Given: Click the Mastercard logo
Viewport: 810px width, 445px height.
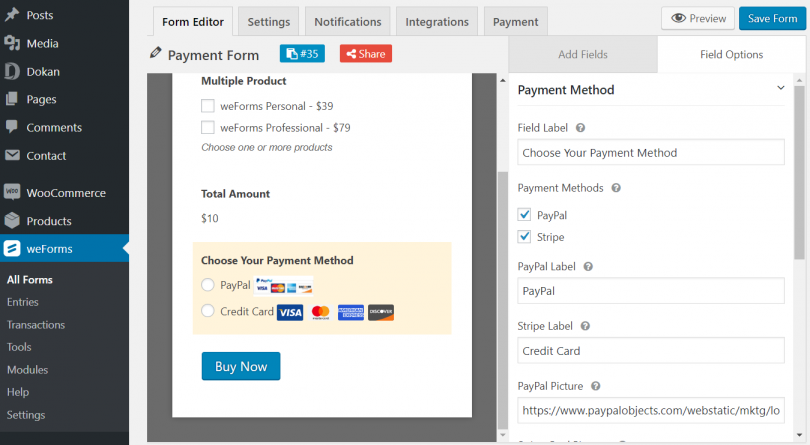Looking at the screenshot, I should point(320,312).
